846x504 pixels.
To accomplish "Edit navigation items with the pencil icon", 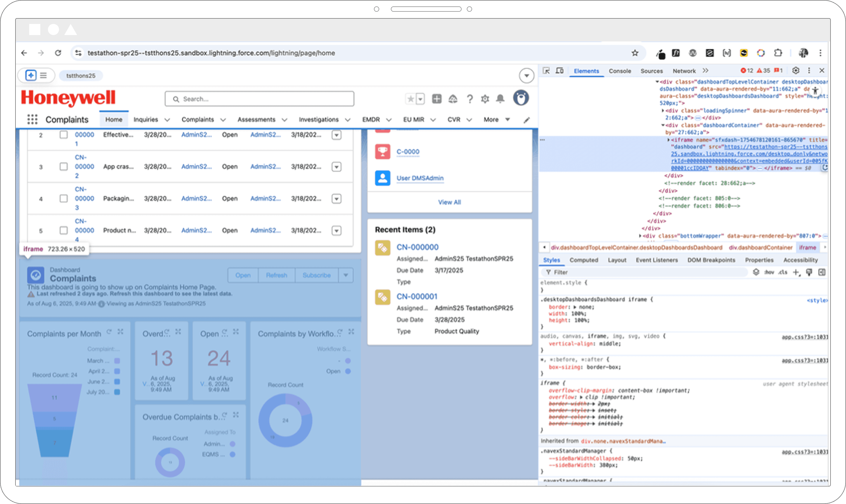I will coord(526,120).
